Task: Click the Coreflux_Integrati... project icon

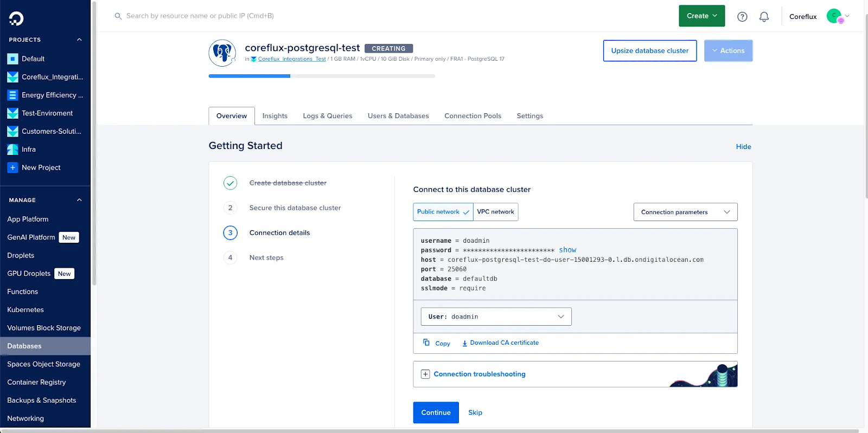Action: coord(12,77)
